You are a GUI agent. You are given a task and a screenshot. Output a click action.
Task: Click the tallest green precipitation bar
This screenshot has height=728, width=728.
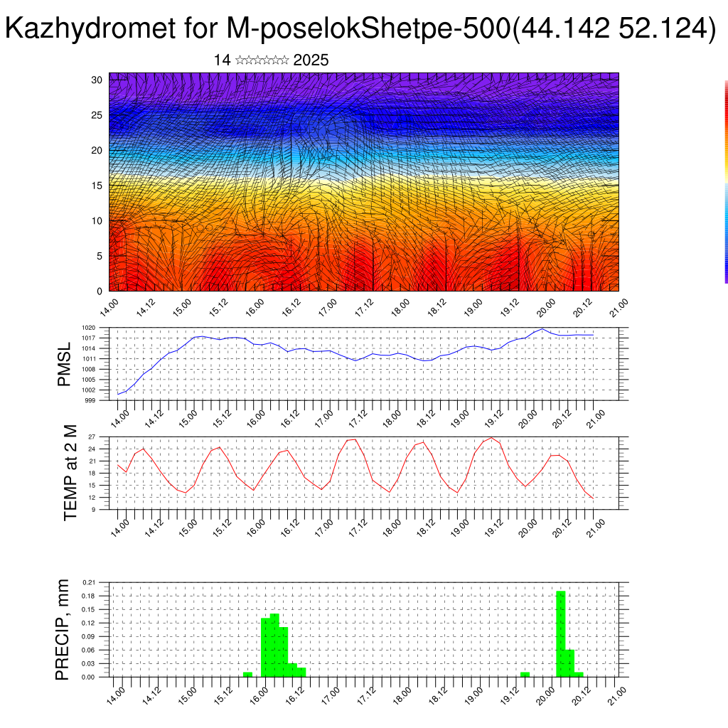click(x=561, y=633)
